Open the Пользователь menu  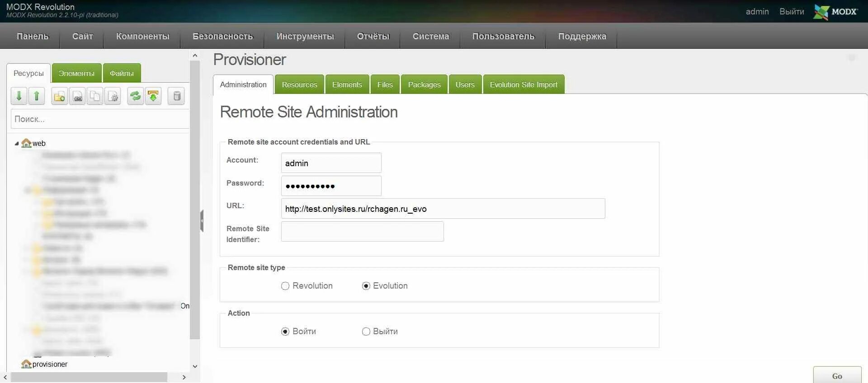503,36
